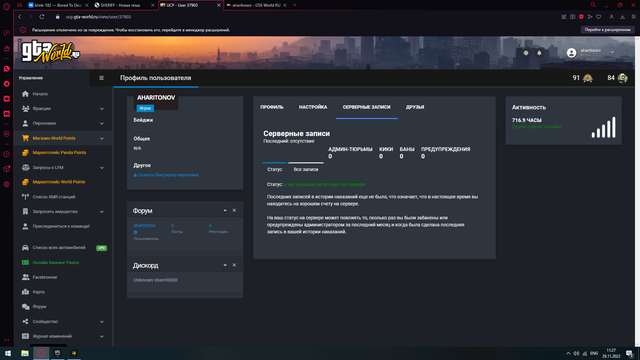This screenshot has width=640, height=360.
Task: Go back using browser back arrow
Action: pyautogui.click(x=20, y=17)
